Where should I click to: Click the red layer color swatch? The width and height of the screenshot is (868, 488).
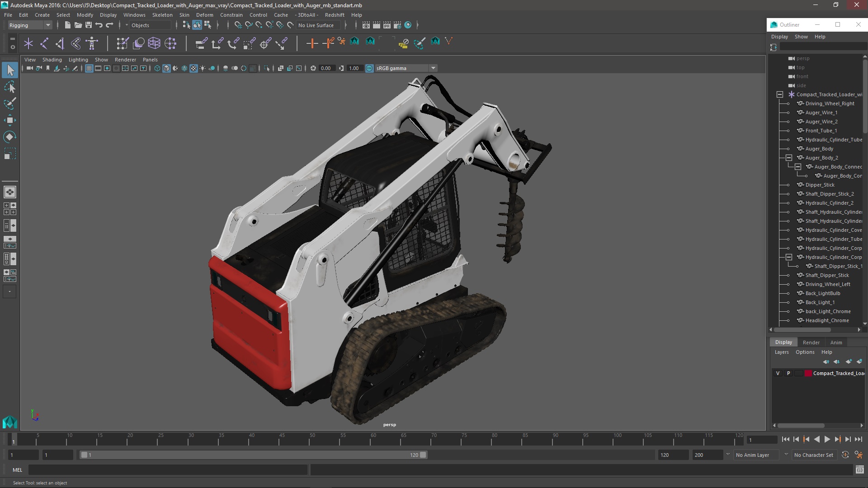pyautogui.click(x=808, y=373)
